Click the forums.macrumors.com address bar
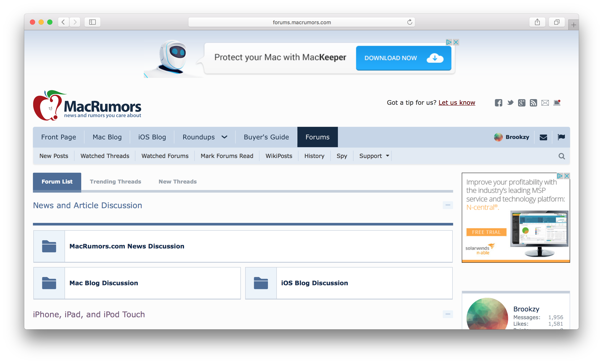The width and height of the screenshot is (603, 364). [301, 22]
